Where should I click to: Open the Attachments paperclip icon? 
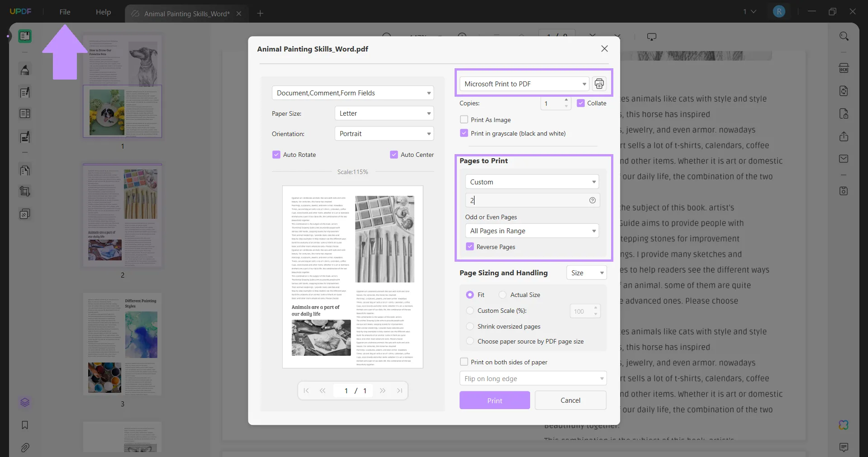click(x=25, y=448)
